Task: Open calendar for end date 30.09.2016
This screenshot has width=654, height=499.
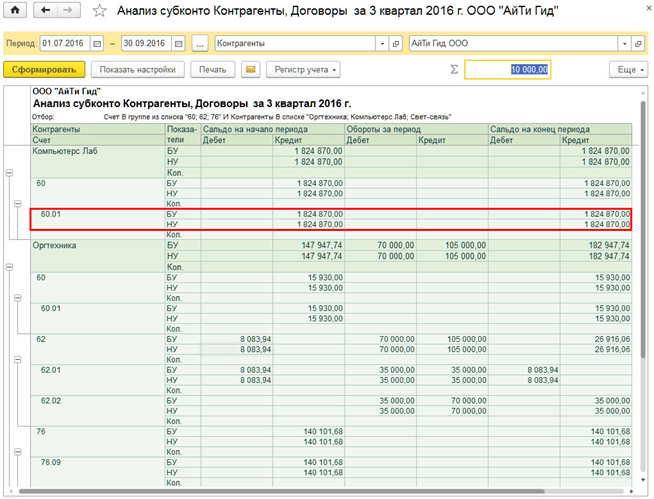Action: [x=178, y=45]
